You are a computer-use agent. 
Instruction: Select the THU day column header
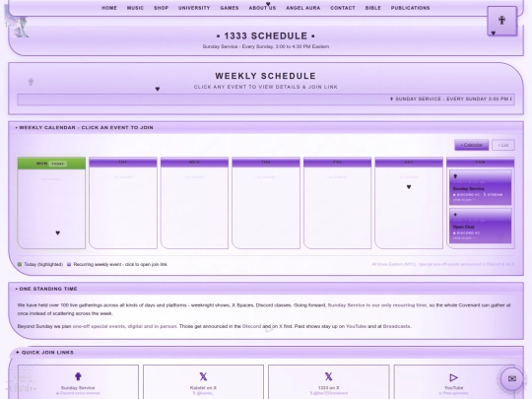pos(266,163)
